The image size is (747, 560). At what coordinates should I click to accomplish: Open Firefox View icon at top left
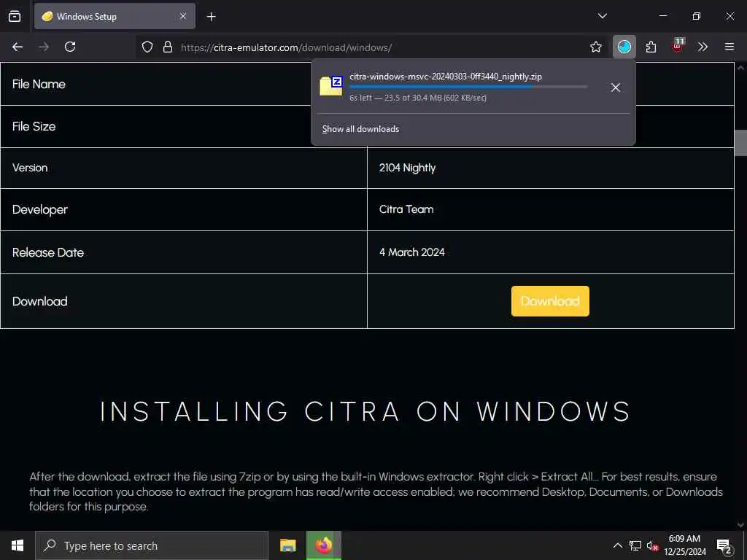(x=15, y=16)
